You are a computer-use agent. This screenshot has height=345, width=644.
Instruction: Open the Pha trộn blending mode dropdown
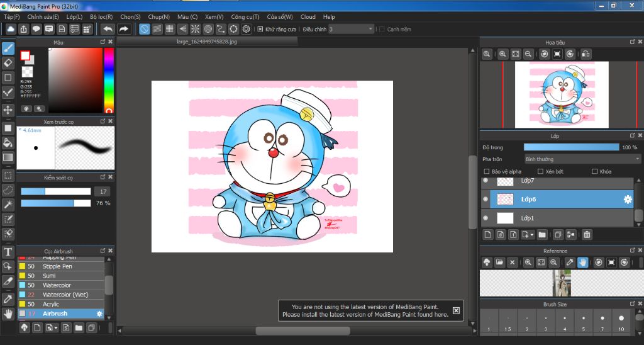point(582,159)
